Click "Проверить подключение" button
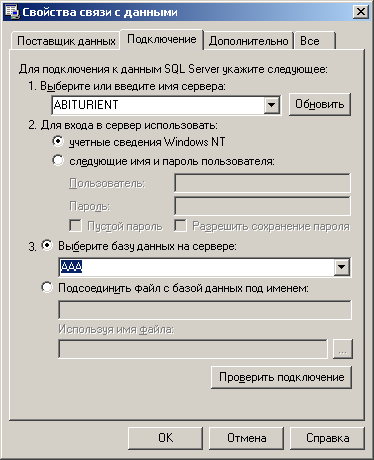This screenshot has height=460, width=374. pos(282,377)
